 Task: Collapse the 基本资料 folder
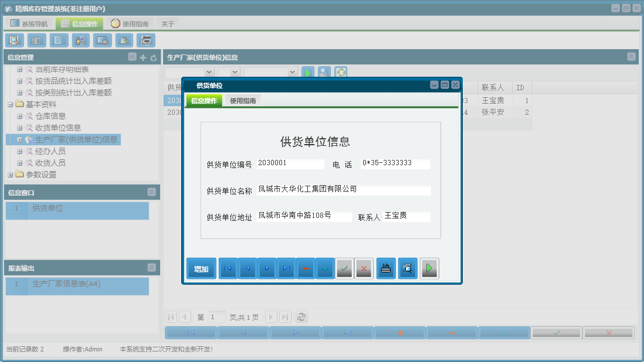(11, 104)
